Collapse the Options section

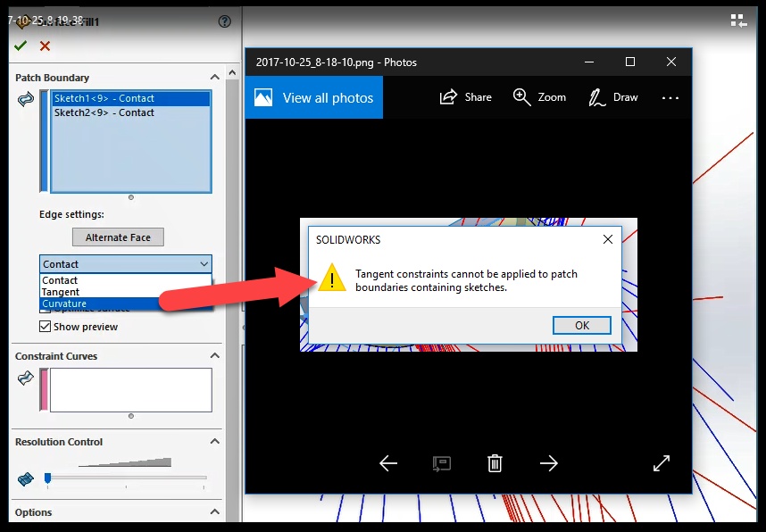click(214, 511)
